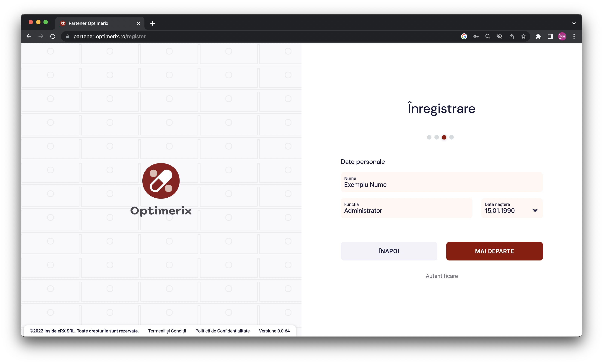Click the Versiune 0.0.64 text
Viewport: 603px width, 364px height.
click(274, 331)
